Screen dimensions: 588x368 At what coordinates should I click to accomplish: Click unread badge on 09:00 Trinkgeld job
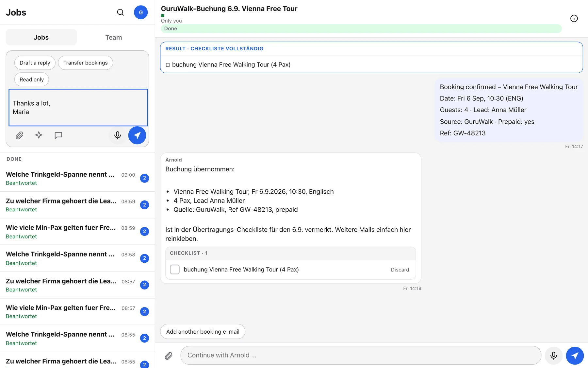(x=144, y=178)
